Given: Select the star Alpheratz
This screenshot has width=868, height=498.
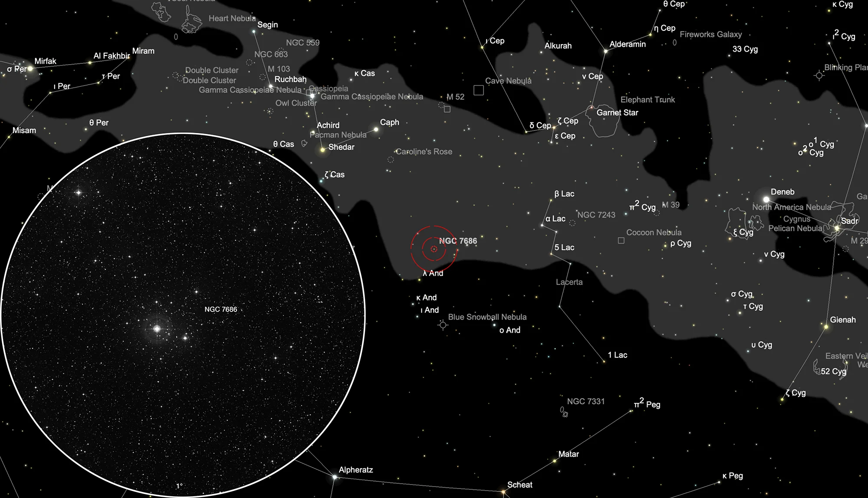Looking at the screenshot, I should pos(335,477).
